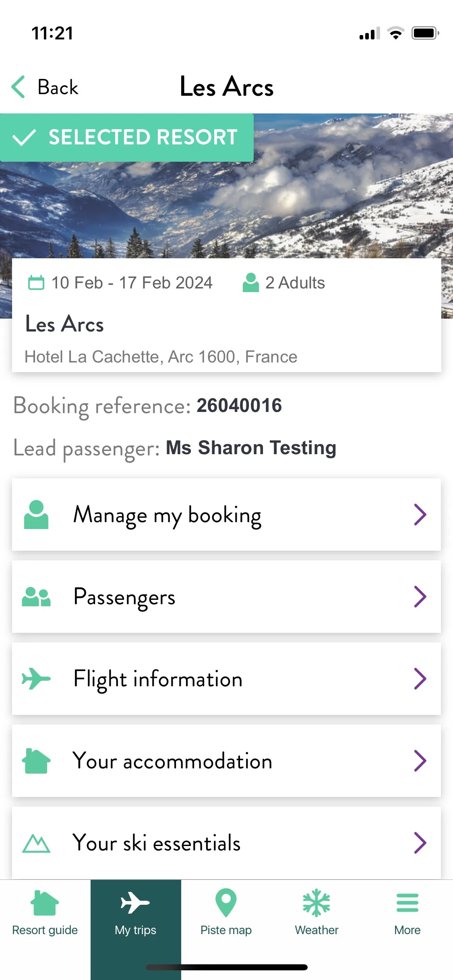Viewport: 453px width, 980px height.
Task: Open the Your ski essentials entry
Action: pyautogui.click(x=226, y=843)
